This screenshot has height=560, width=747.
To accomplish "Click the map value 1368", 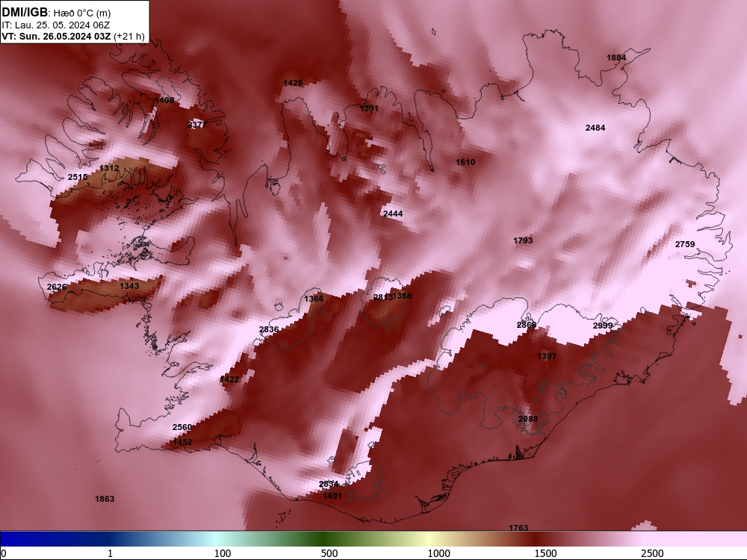I will 402,296.
